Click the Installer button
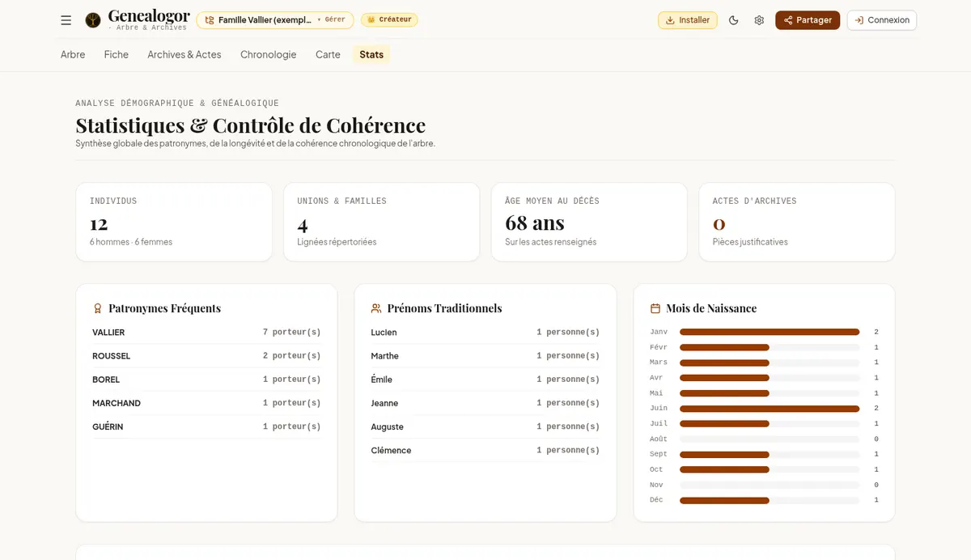Viewport: 971px width, 560px height. point(688,20)
